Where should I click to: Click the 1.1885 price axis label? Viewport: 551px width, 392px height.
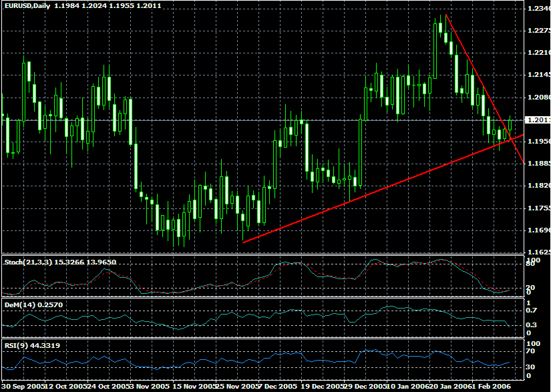(x=539, y=164)
